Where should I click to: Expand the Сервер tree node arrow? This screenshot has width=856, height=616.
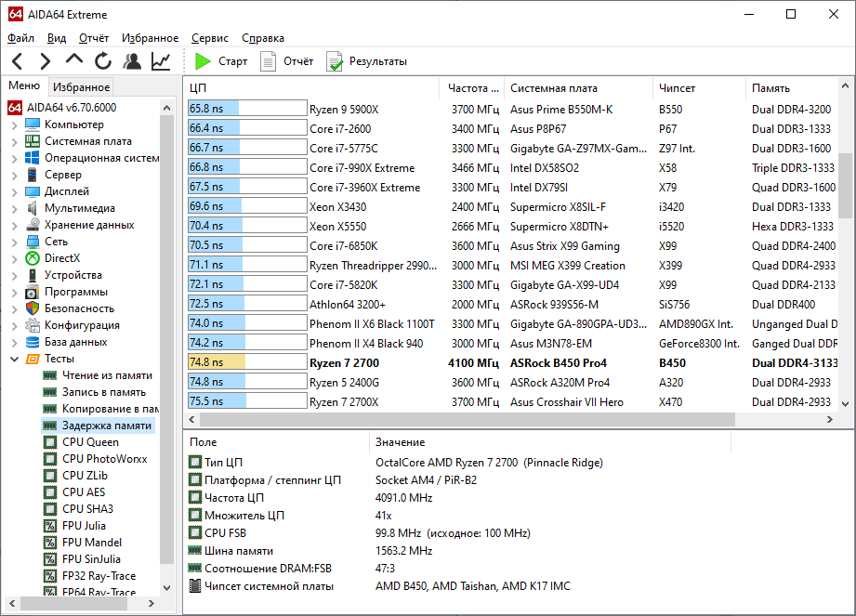click(x=15, y=176)
